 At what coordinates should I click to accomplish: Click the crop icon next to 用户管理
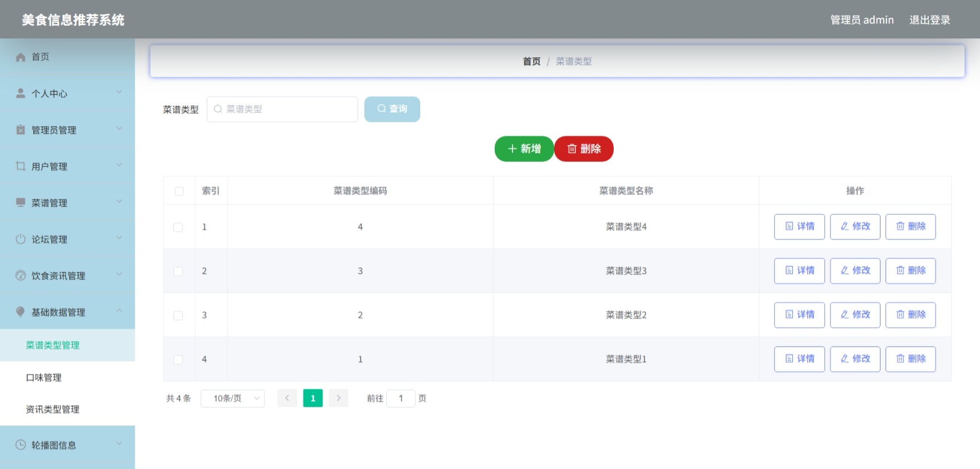[21, 166]
